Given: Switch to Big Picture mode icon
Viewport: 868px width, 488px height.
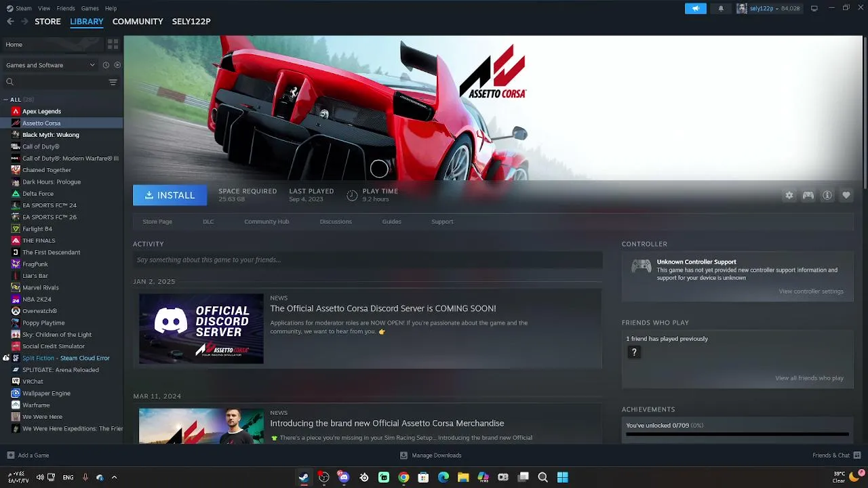Looking at the screenshot, I should [814, 8].
